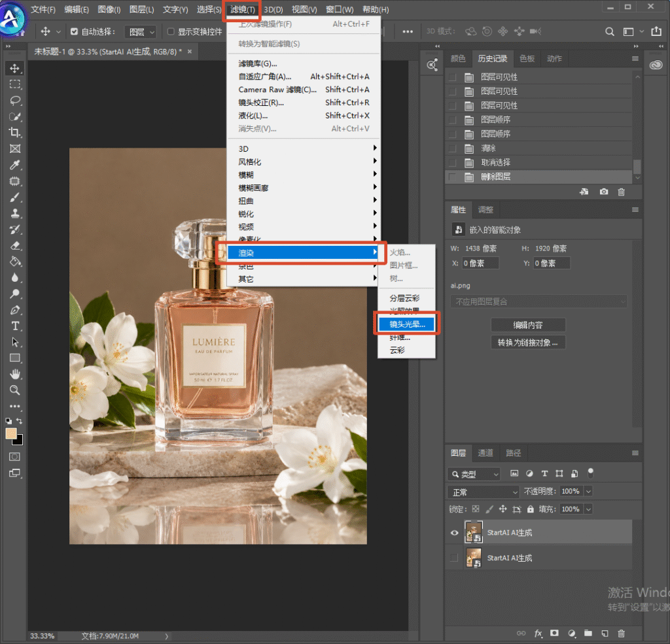670x644 pixels.
Task: Select the Brush tool
Action: 15,197
